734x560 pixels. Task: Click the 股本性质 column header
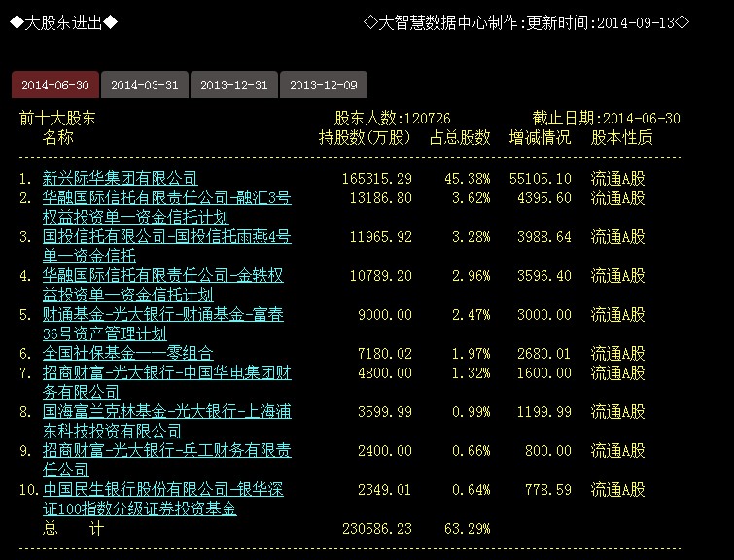621,138
